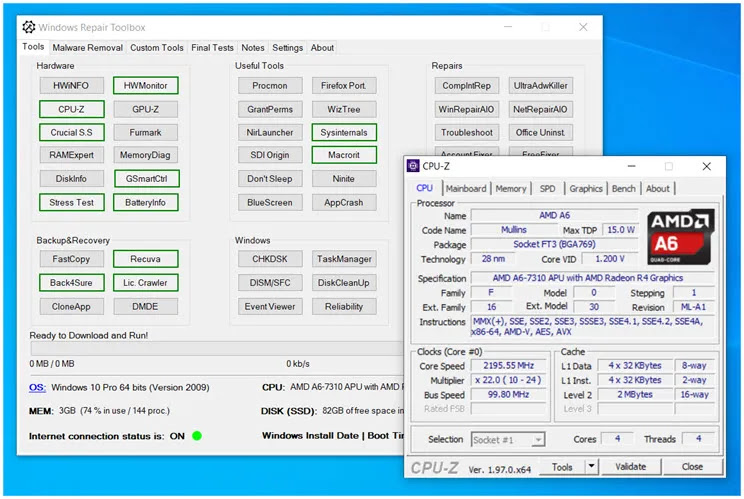Launch GSmartCtrl tool

point(146,179)
